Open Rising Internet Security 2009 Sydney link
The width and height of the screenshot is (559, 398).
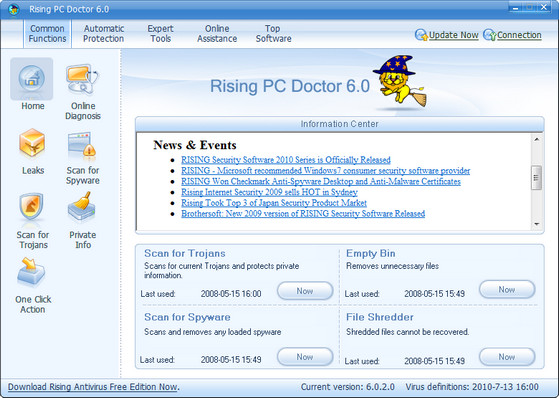tap(269, 192)
